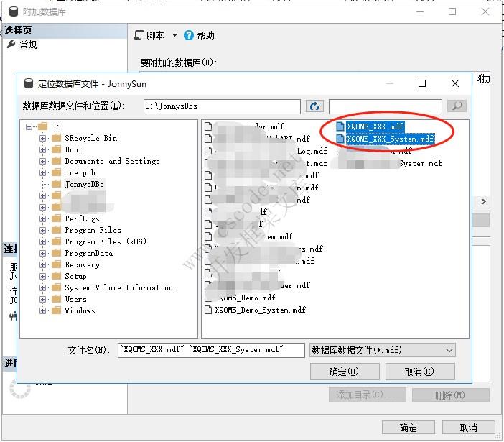Click the Help question mark icon
Image resolution: width=504 pixels, height=442 pixels.
[x=189, y=35]
